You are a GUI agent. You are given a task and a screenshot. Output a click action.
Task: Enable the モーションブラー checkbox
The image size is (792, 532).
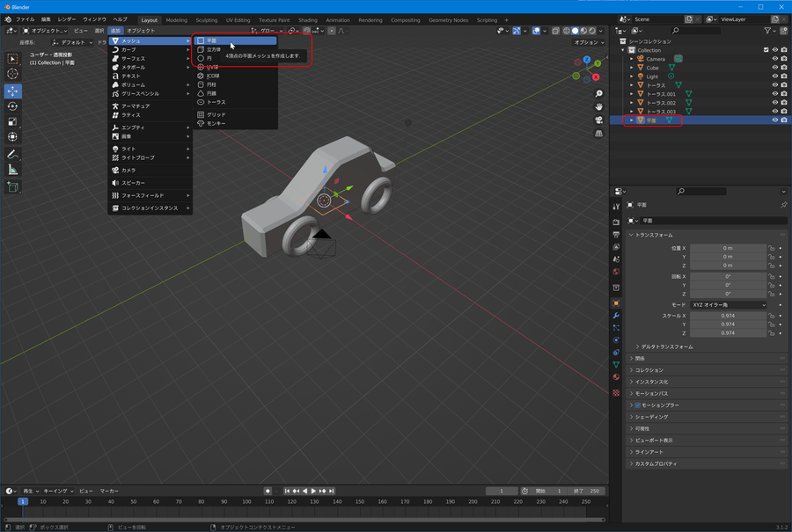[638, 405]
